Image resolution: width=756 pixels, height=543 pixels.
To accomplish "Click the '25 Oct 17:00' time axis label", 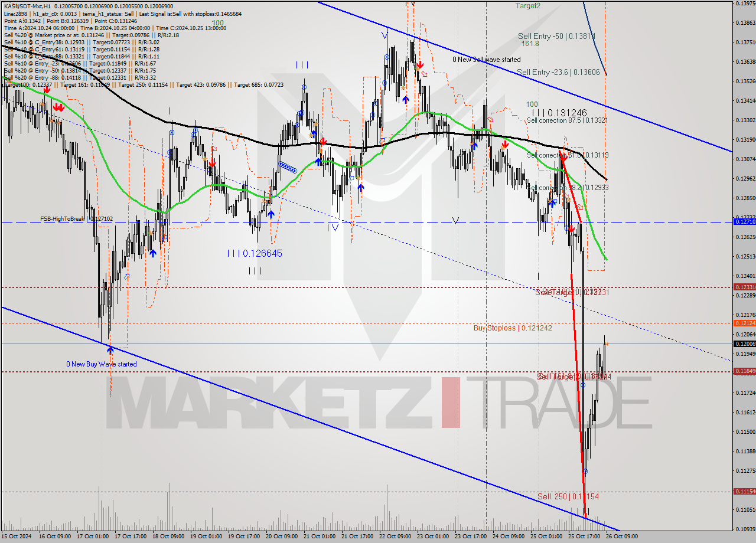I will tap(584, 537).
